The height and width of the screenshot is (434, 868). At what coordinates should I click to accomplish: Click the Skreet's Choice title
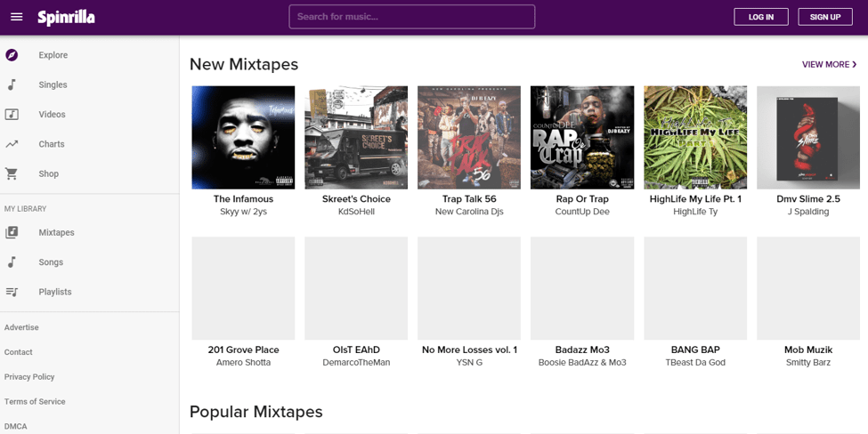pyautogui.click(x=356, y=199)
